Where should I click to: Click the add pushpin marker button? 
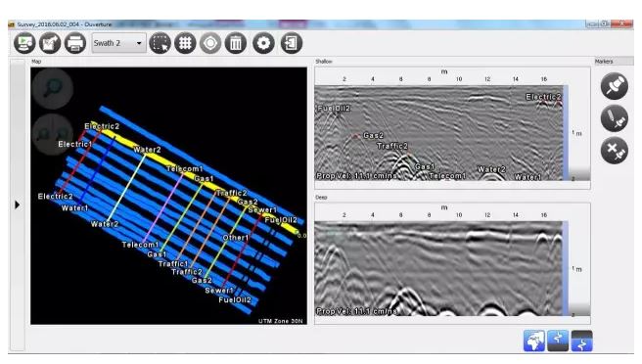pyautogui.click(x=615, y=86)
